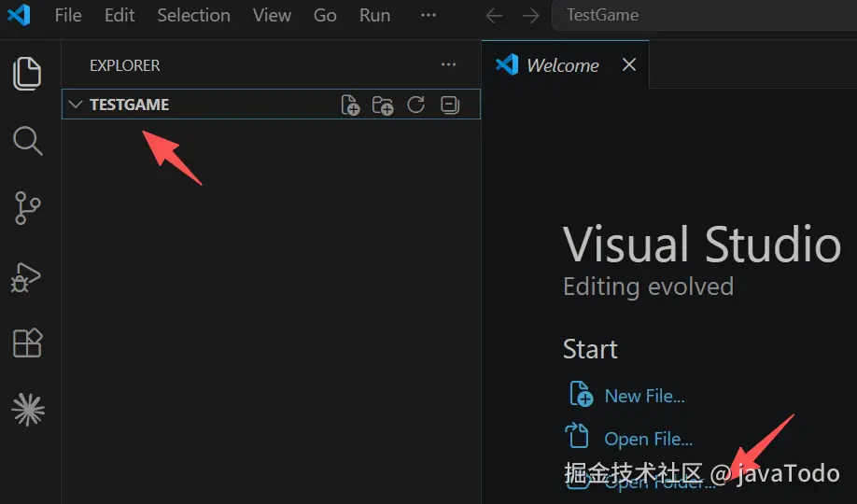This screenshot has height=504, width=857.
Task: Expand the hidden menu bar items
Action: 428,16
